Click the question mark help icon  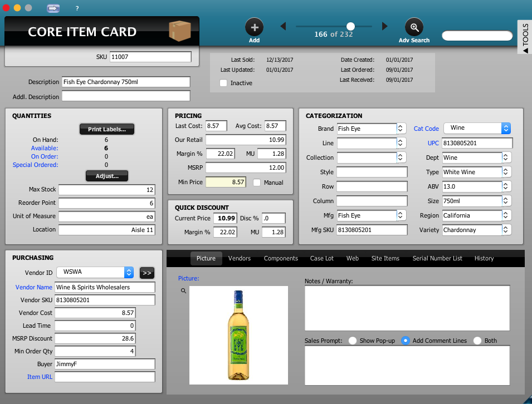(x=77, y=8)
